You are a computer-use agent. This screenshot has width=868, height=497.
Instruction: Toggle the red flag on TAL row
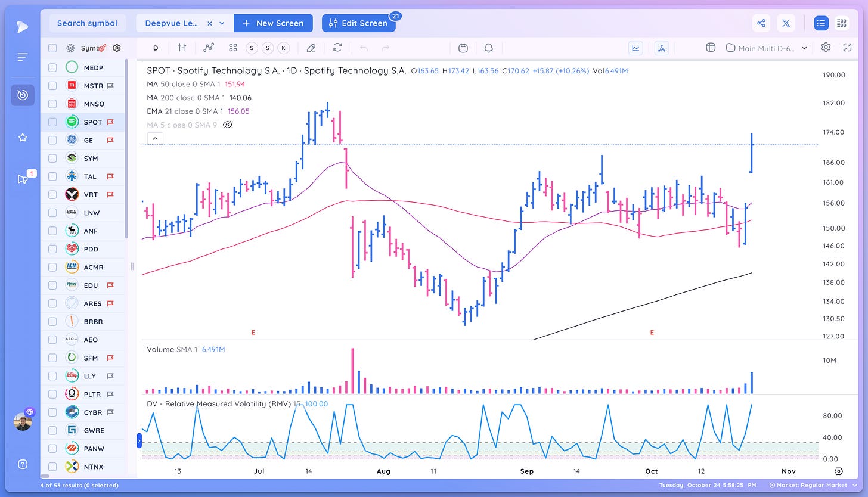tap(110, 176)
